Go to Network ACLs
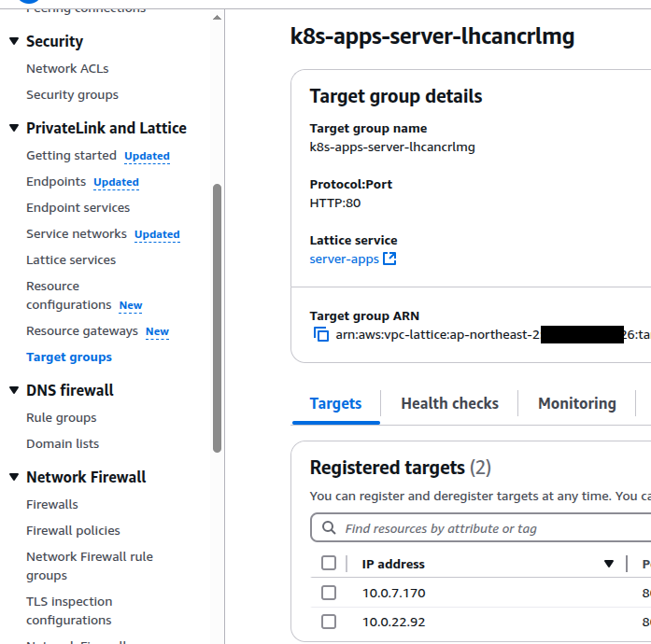The width and height of the screenshot is (651, 644). tap(67, 68)
